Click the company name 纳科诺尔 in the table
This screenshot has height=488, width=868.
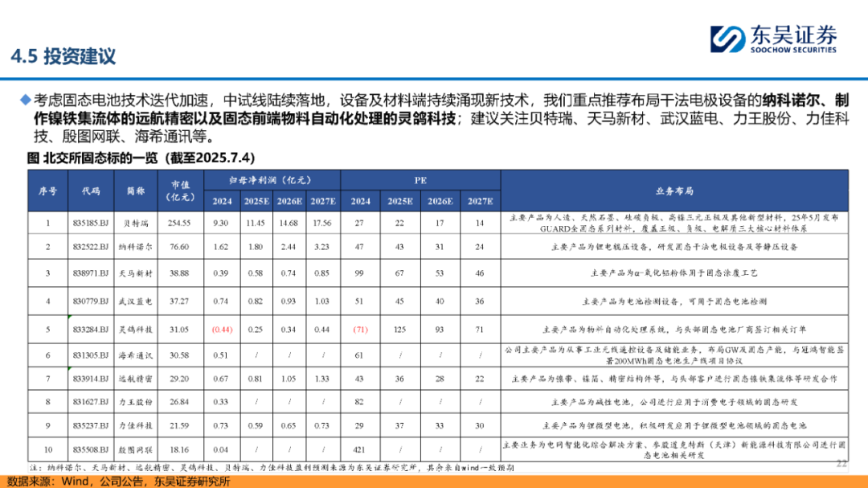pyautogui.click(x=136, y=247)
